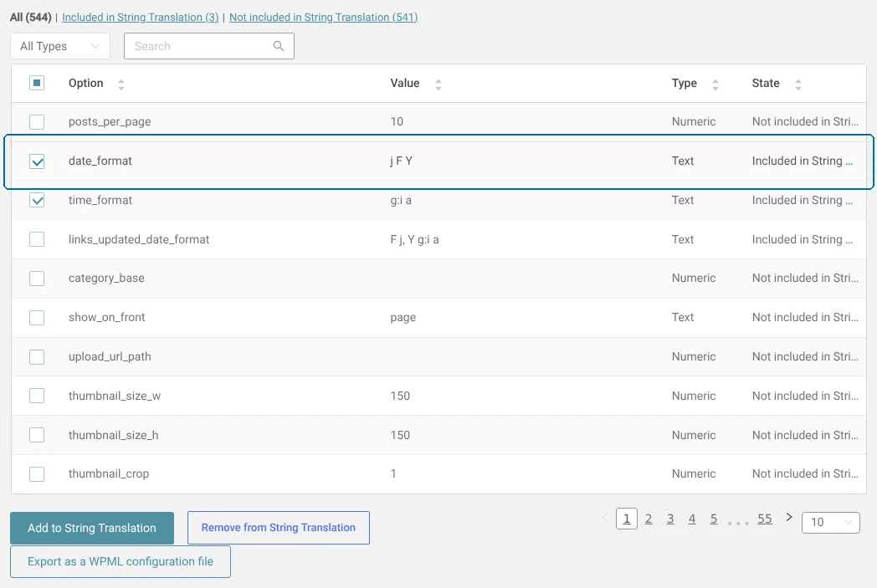Click into the Search input field
Image resolution: width=877 pixels, height=588 pixels.
[208, 46]
